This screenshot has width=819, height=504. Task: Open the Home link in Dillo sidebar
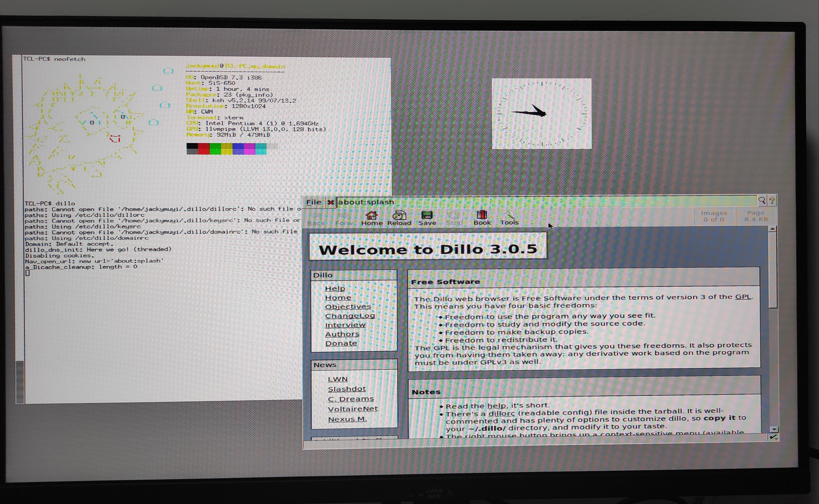(x=338, y=297)
